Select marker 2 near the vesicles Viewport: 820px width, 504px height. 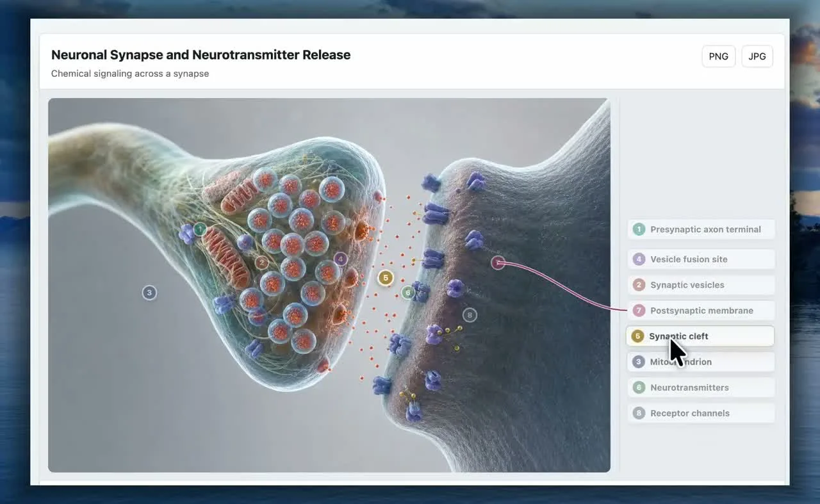click(x=261, y=263)
